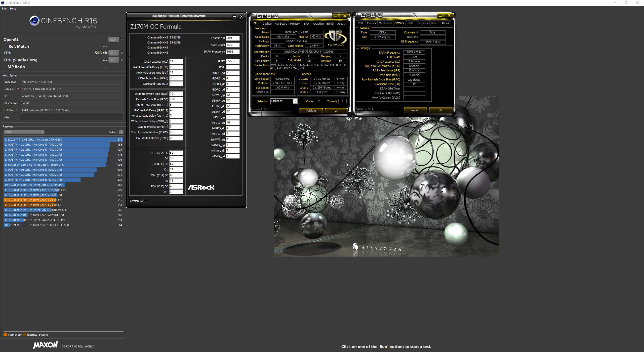Run the CPU Single Core test

[x=113, y=60]
